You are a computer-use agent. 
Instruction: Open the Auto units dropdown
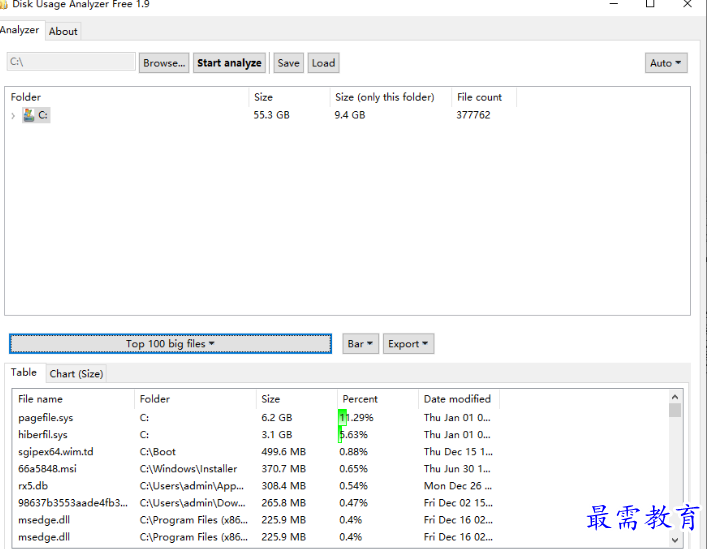click(x=666, y=63)
